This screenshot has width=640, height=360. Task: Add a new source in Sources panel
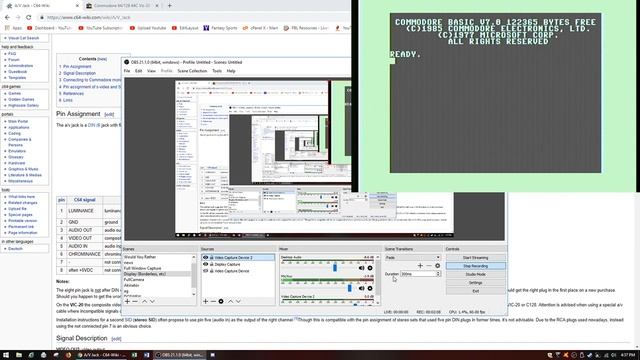click(x=205, y=301)
